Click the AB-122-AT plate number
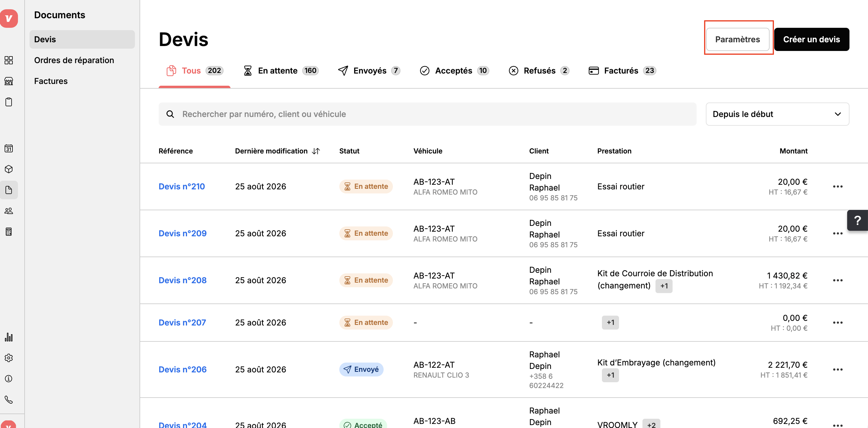Image resolution: width=868 pixels, height=428 pixels. 434,365
